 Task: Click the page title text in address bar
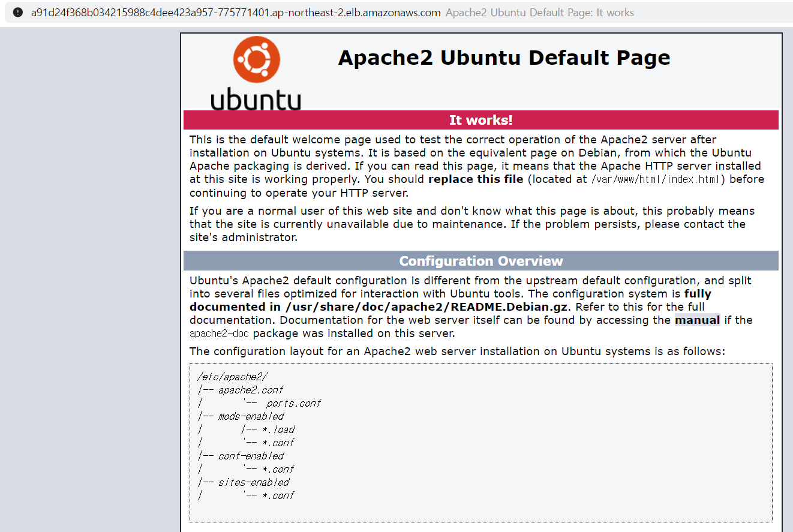point(540,13)
